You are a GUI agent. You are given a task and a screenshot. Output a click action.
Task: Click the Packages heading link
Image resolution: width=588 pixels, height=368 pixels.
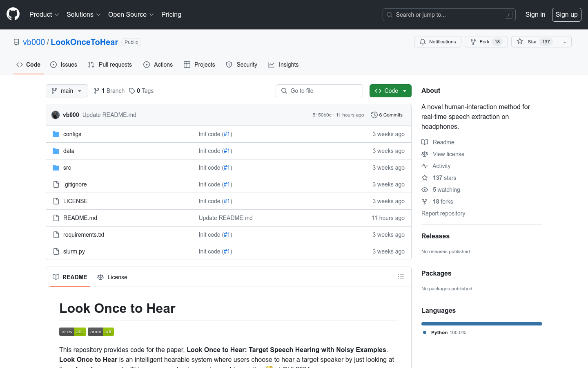pyautogui.click(x=436, y=273)
